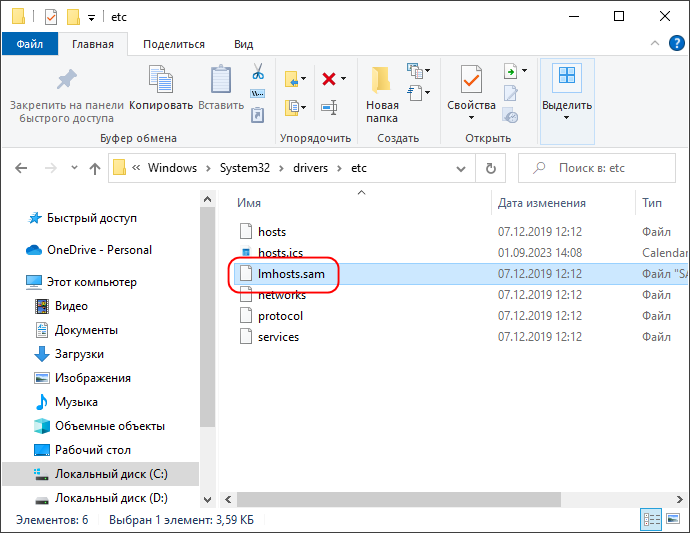The image size is (690, 533).
Task: Open the Файл tab
Action: coord(29,44)
